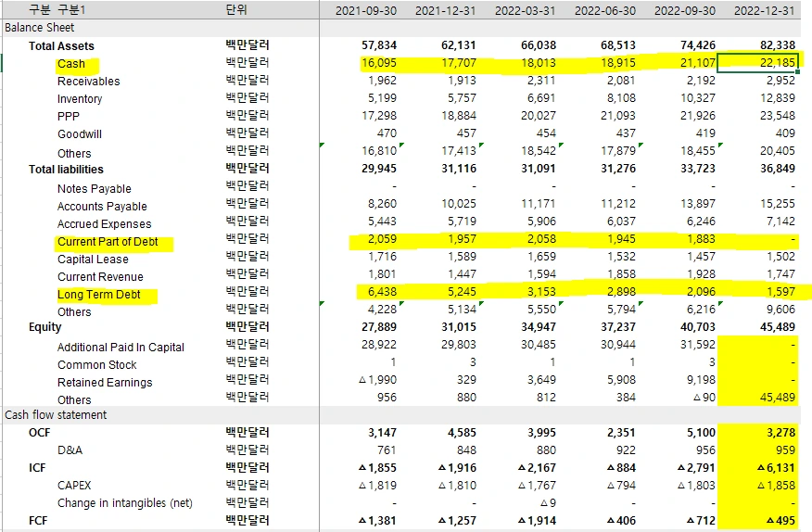812x532 pixels.
Task: Select Receivables value 2,952
Action: click(780, 81)
